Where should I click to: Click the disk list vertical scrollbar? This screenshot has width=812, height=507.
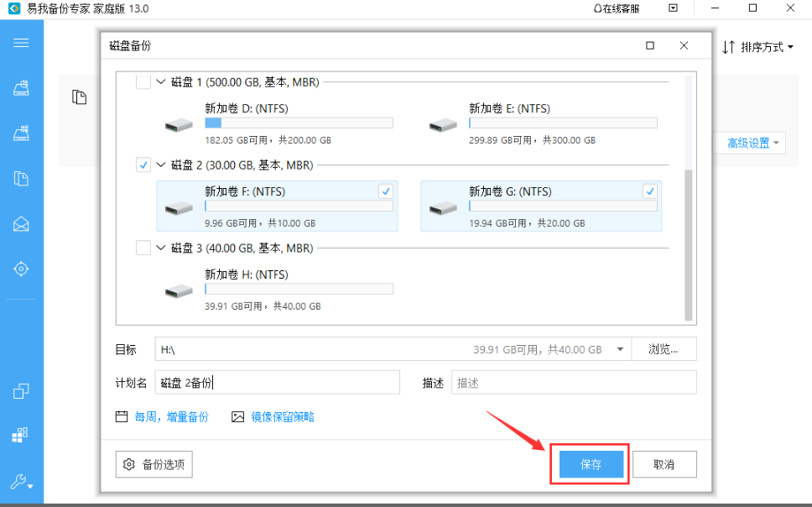[x=689, y=243]
